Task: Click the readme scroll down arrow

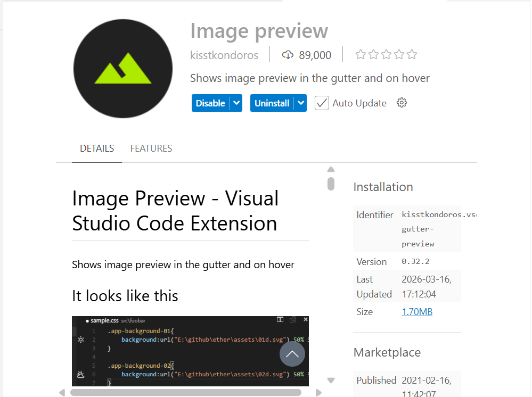Action: (331, 381)
